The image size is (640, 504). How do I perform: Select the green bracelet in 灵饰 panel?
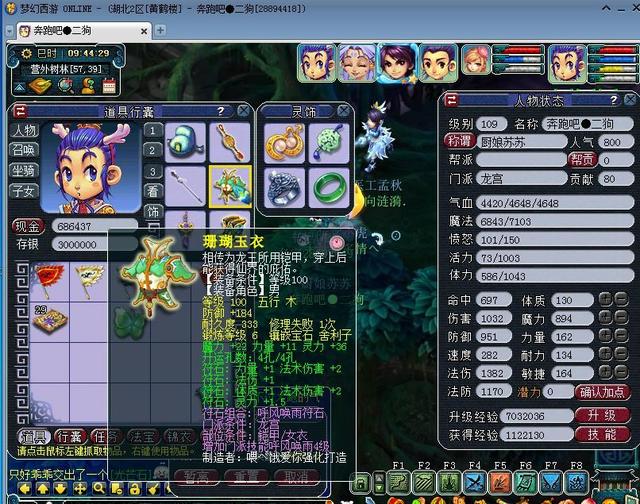pos(329,188)
